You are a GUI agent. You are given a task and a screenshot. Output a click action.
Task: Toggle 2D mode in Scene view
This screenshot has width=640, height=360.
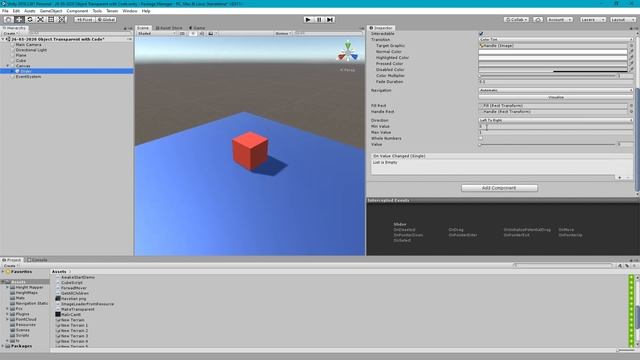[182, 33]
